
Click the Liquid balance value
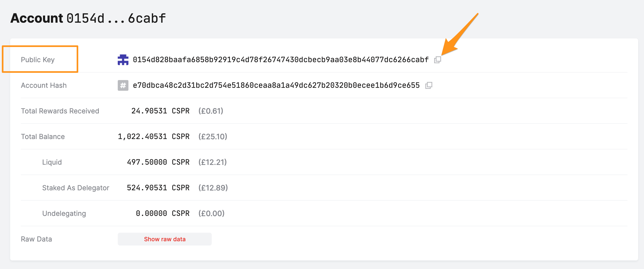(159, 162)
